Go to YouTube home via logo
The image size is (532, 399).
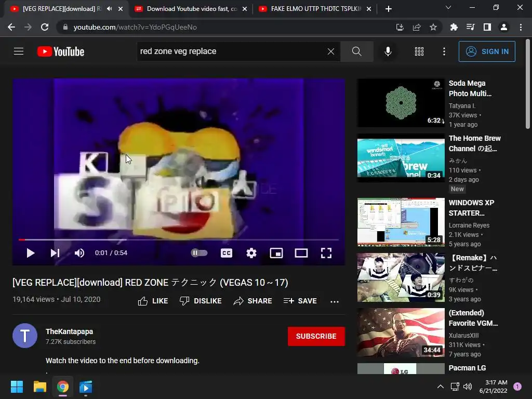(x=61, y=51)
